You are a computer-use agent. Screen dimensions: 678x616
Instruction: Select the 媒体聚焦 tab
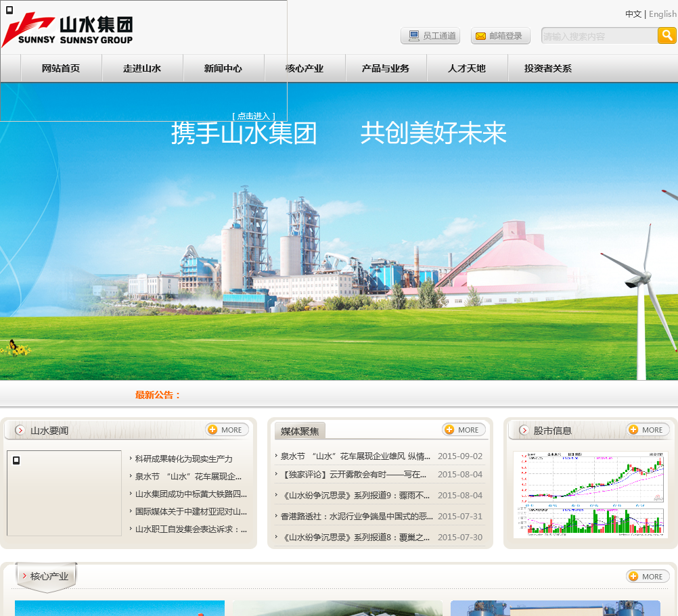tap(300, 431)
